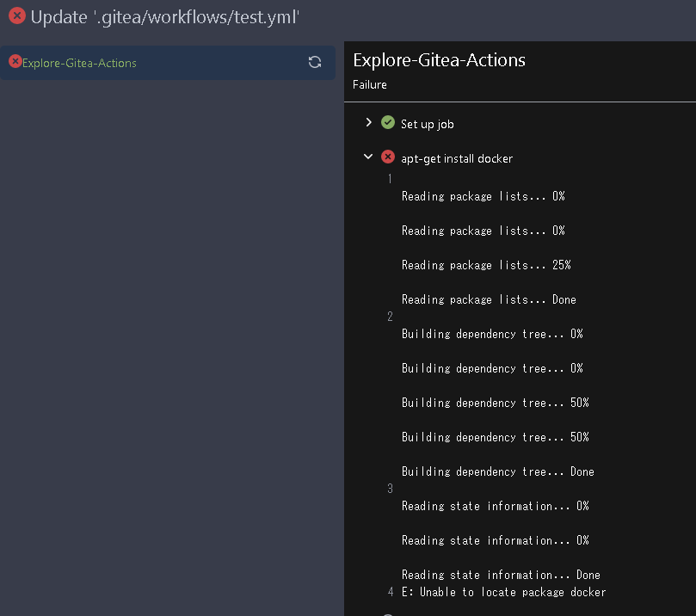This screenshot has width=696, height=616.
Task: Click the Update '.gitea/workflows/test.yml' run title
Action: click(x=164, y=17)
